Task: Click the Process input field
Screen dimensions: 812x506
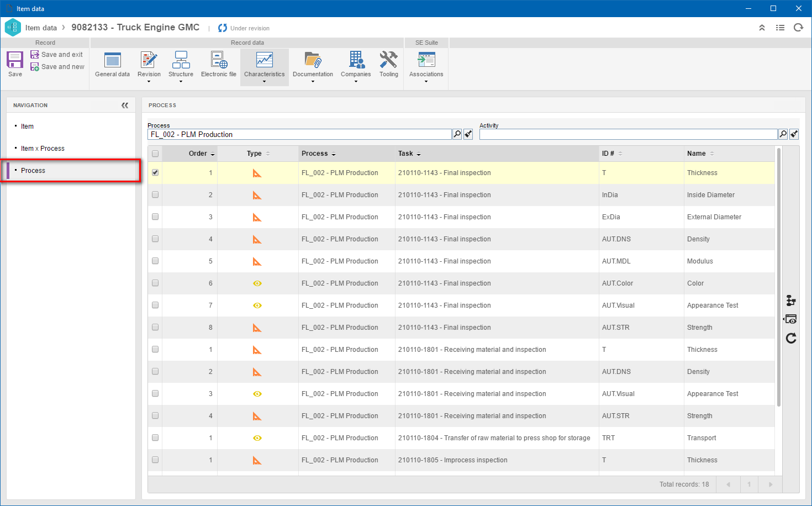Action: 300,134
